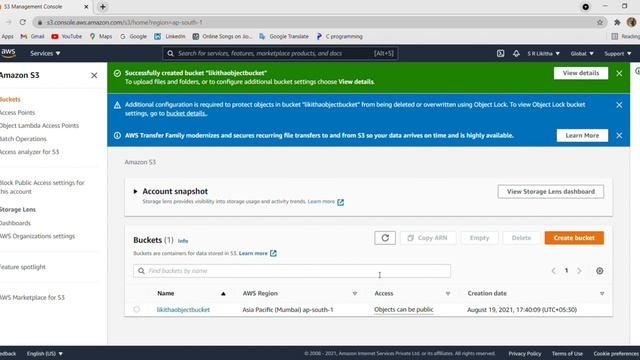This screenshot has width=640, height=360.
Task: Bookmark this page with star icon
Action: [600, 22]
